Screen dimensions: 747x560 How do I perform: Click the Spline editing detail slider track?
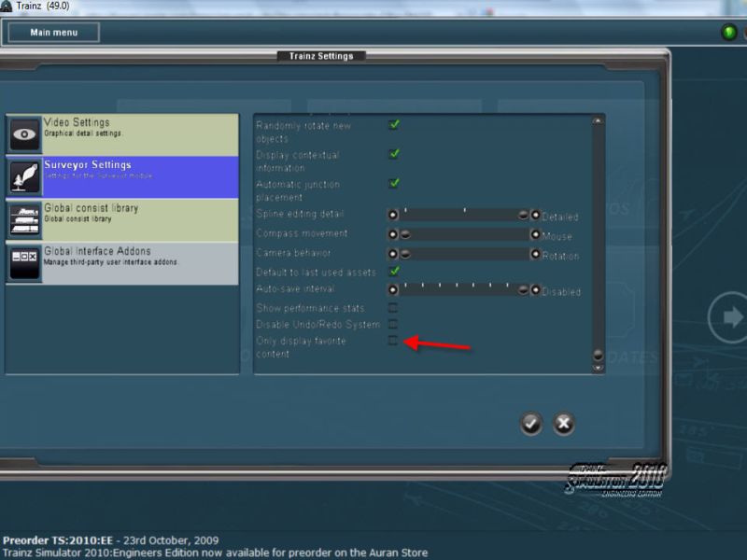coord(464,215)
